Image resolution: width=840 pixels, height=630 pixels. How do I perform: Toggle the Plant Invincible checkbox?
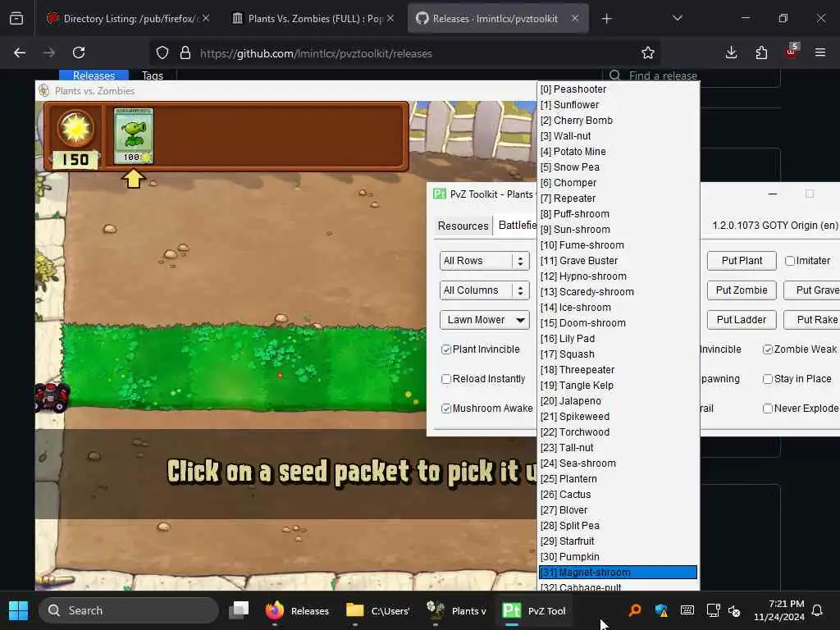point(445,349)
